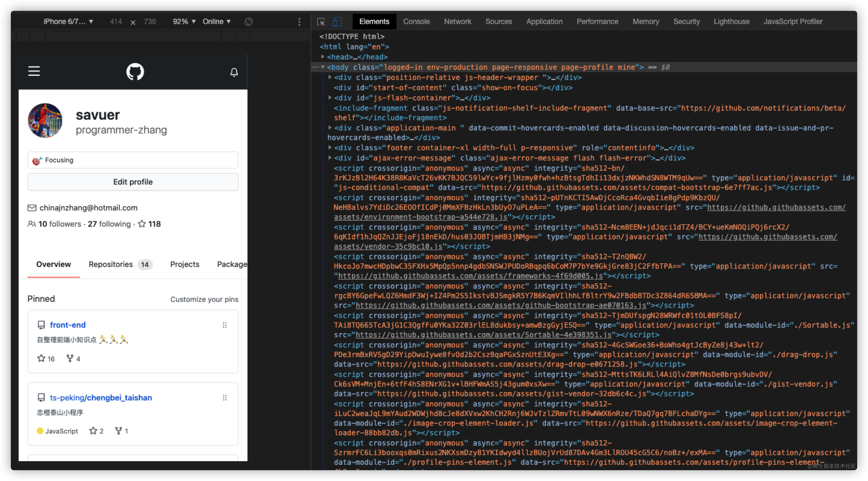Open the 10 followers link
The width and height of the screenshot is (868, 481).
(60, 224)
